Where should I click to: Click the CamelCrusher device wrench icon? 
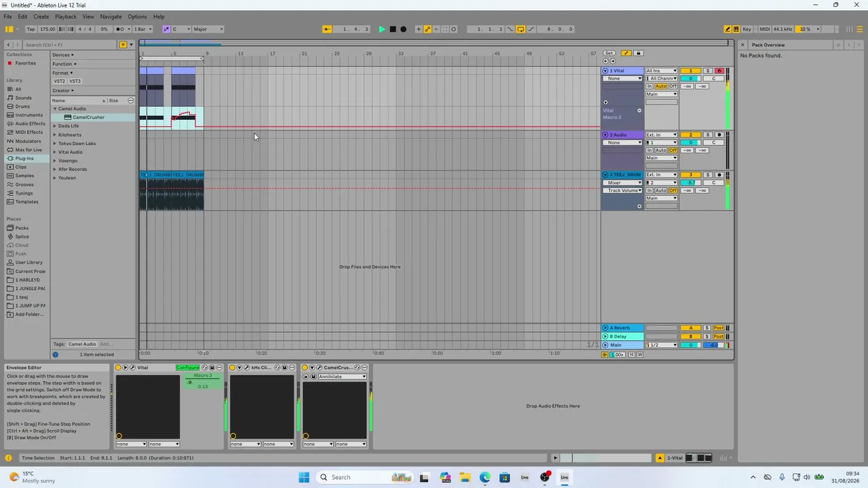click(318, 367)
